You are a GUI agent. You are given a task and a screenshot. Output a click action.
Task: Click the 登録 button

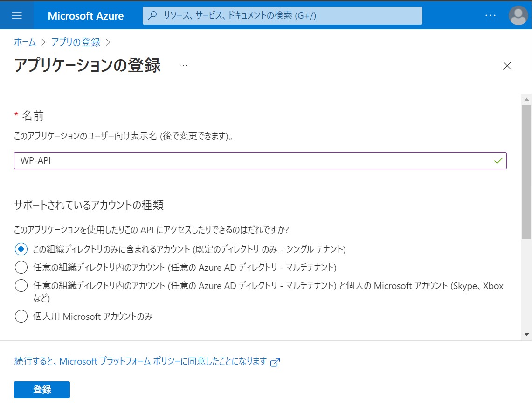(42, 389)
